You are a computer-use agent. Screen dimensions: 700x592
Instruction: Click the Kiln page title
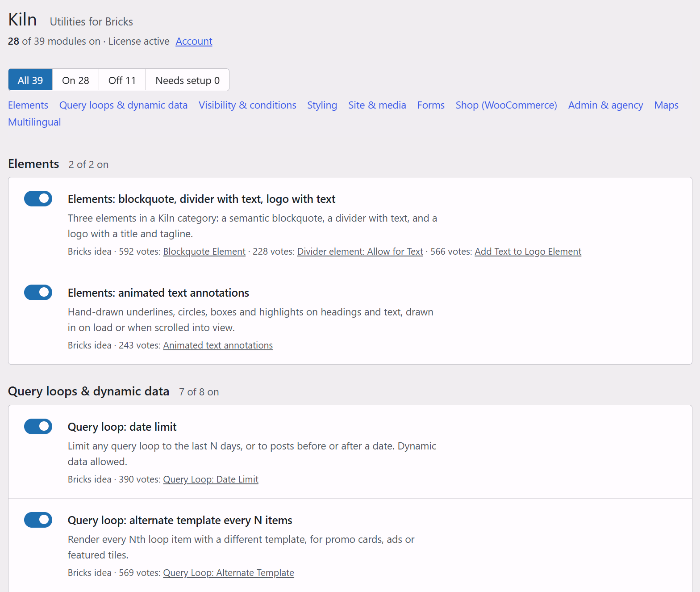[22, 20]
